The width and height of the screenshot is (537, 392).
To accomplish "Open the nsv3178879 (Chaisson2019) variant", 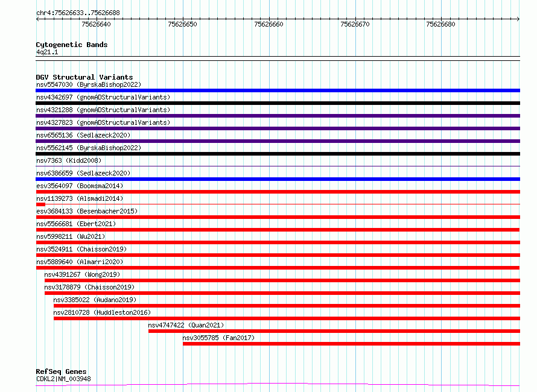I will click(89, 287).
